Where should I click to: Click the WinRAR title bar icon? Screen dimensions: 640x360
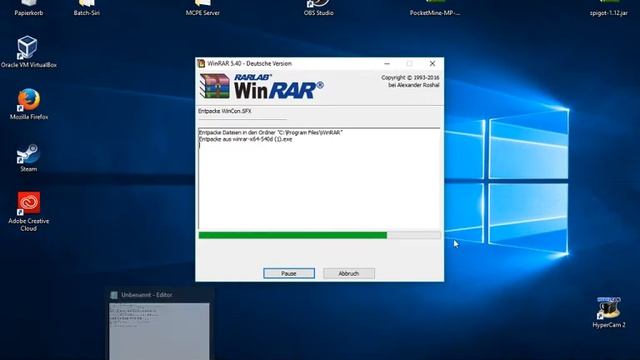(201, 63)
